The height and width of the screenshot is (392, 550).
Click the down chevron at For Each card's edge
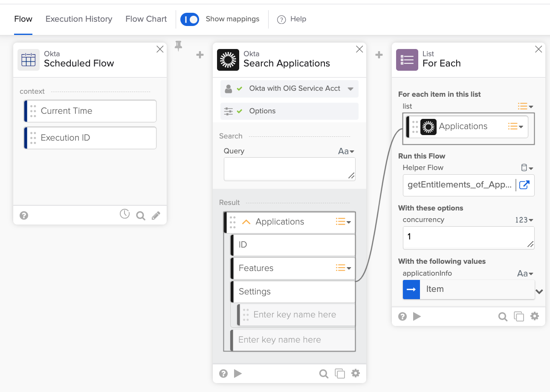[x=539, y=292]
